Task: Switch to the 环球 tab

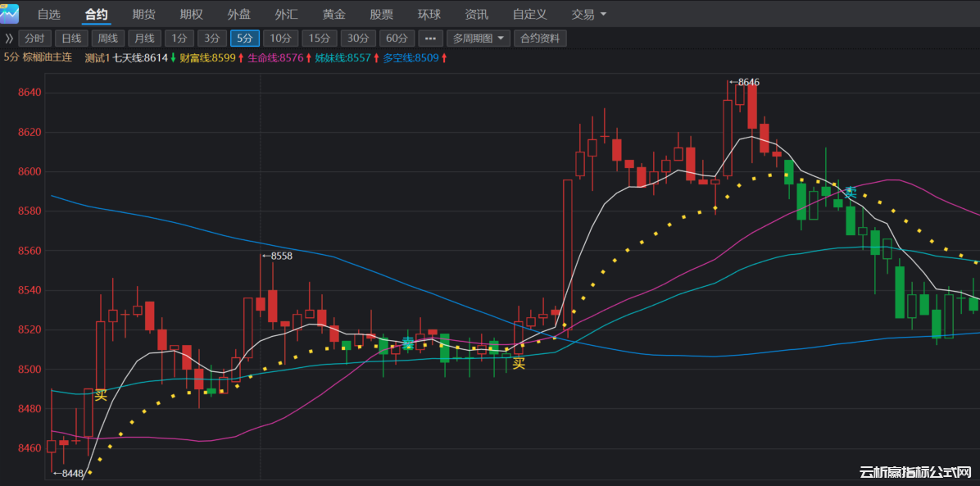Action: pos(429,14)
